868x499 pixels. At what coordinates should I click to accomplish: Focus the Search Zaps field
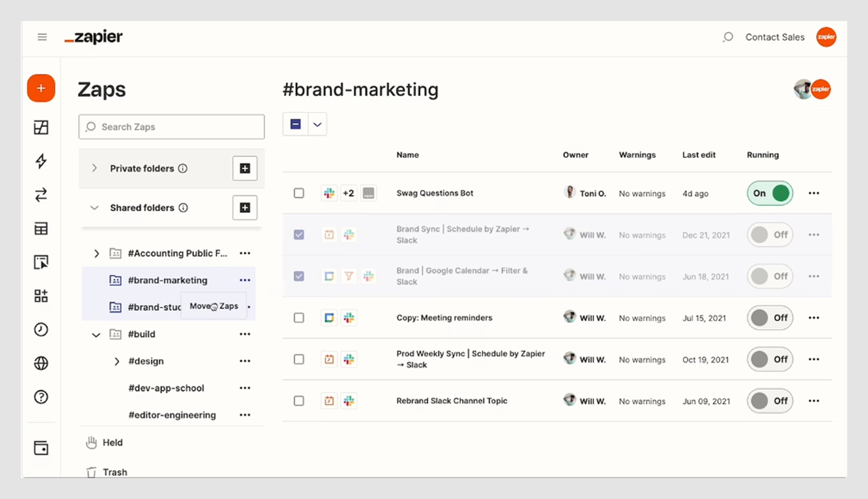171,127
